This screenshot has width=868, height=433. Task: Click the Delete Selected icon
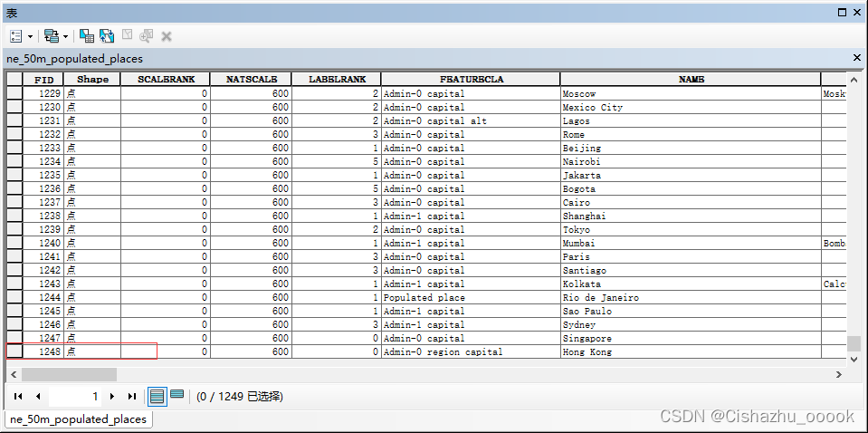166,36
